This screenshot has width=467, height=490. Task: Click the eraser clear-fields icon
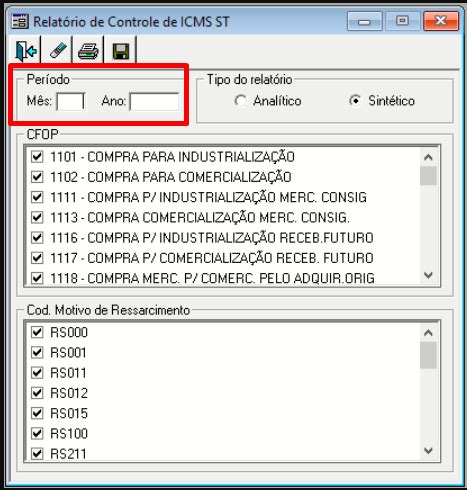coord(58,51)
